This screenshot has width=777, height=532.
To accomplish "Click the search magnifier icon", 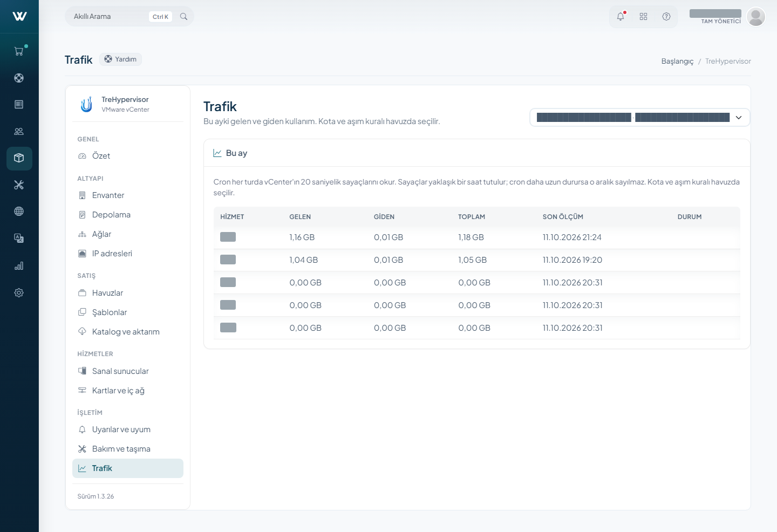I will (x=183, y=17).
